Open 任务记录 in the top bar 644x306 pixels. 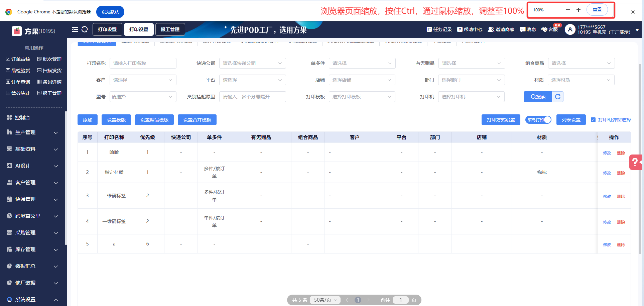[x=439, y=29]
